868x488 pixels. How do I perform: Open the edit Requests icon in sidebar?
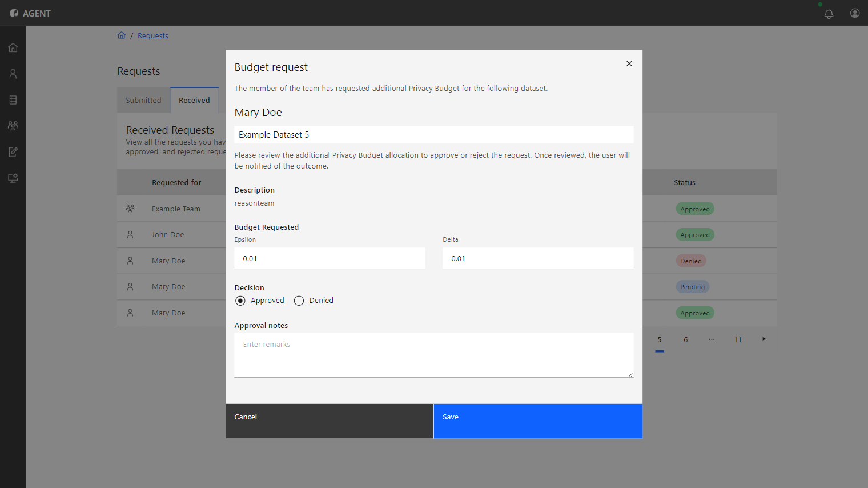[x=13, y=152]
